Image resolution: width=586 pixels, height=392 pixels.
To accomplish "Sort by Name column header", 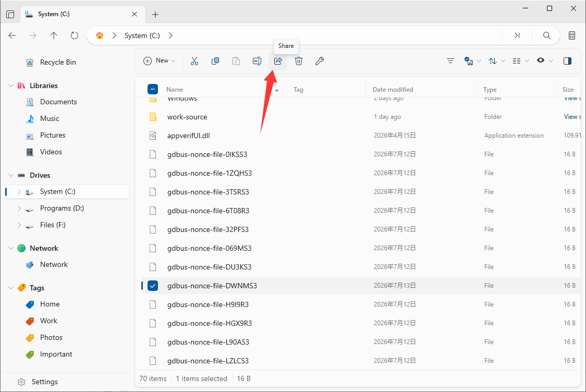I will 175,90.
